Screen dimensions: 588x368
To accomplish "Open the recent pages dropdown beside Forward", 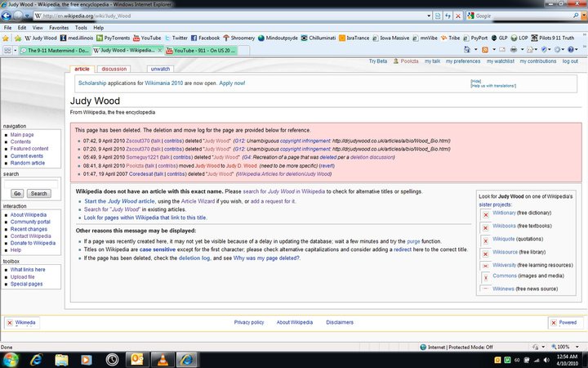I will [x=27, y=16].
